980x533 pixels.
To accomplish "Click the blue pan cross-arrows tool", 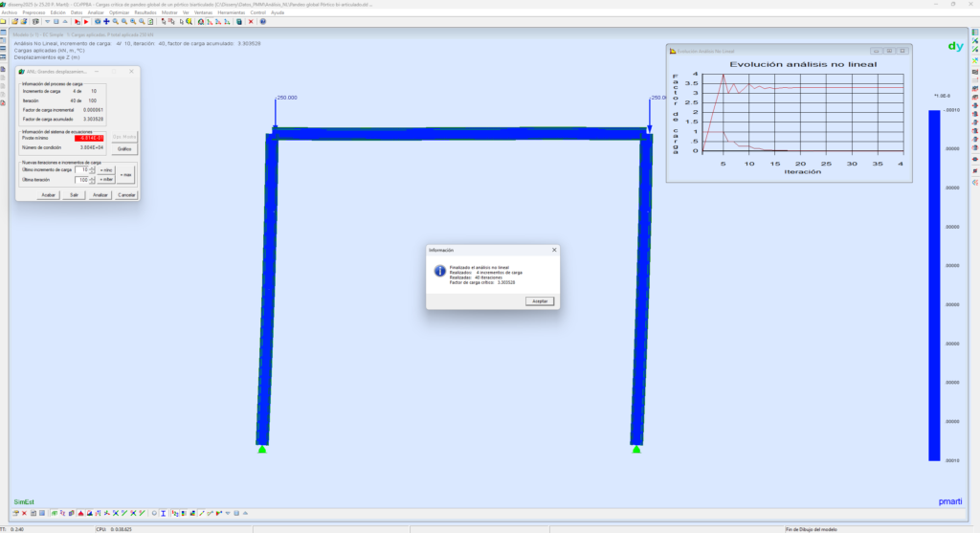I will coord(106,21).
